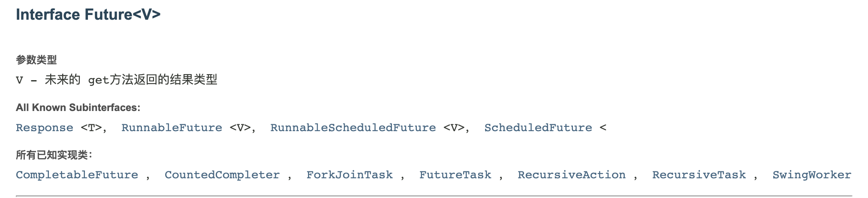Click the FutureTask implementing class link

point(455,175)
